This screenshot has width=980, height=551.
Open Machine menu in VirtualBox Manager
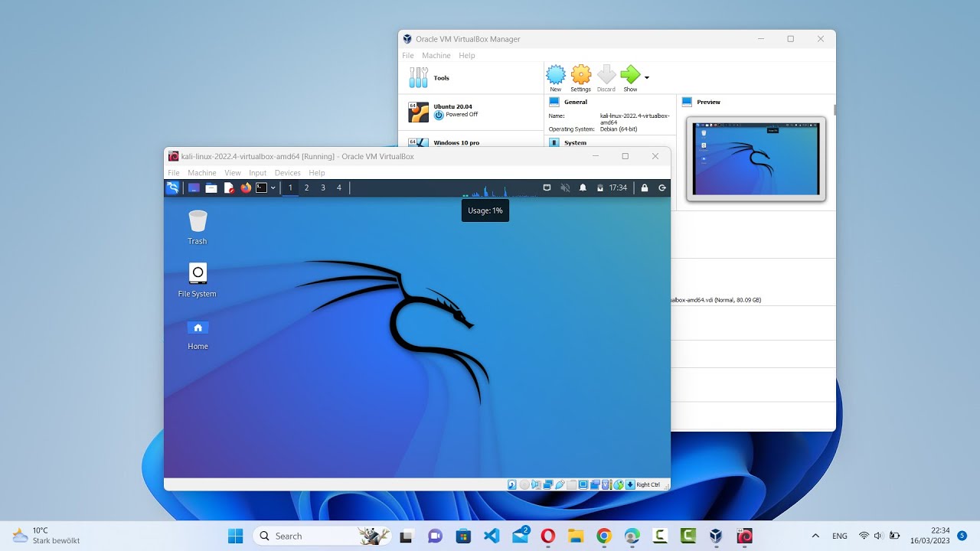point(436,55)
